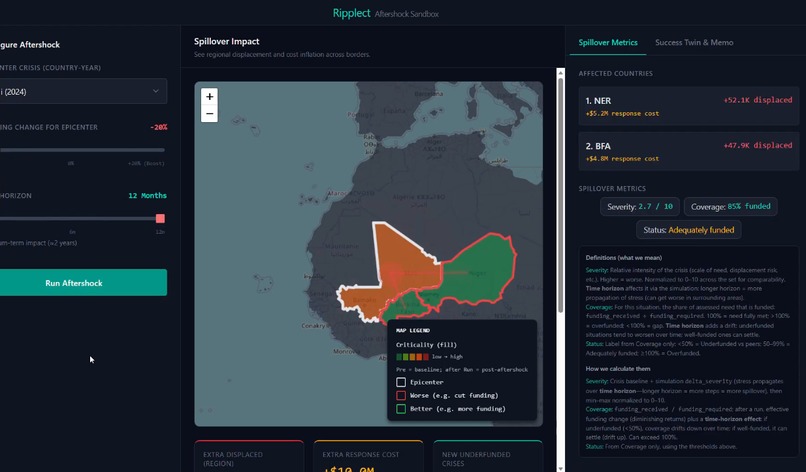The image size is (806, 472).
Task: Open the epicenter crisis country-year dropdown
Action: pyautogui.click(x=83, y=92)
